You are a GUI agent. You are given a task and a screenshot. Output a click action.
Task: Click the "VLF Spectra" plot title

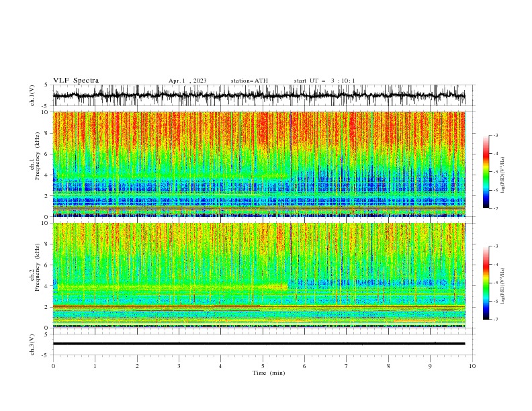(76, 81)
